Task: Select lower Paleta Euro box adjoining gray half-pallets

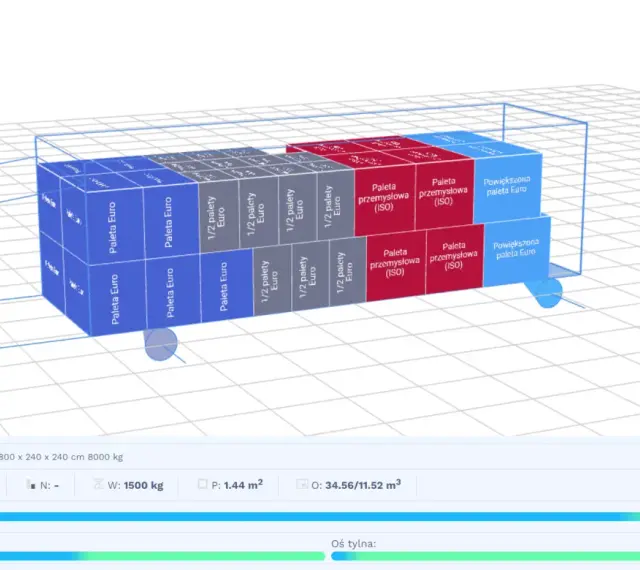Action: [x=226, y=286]
